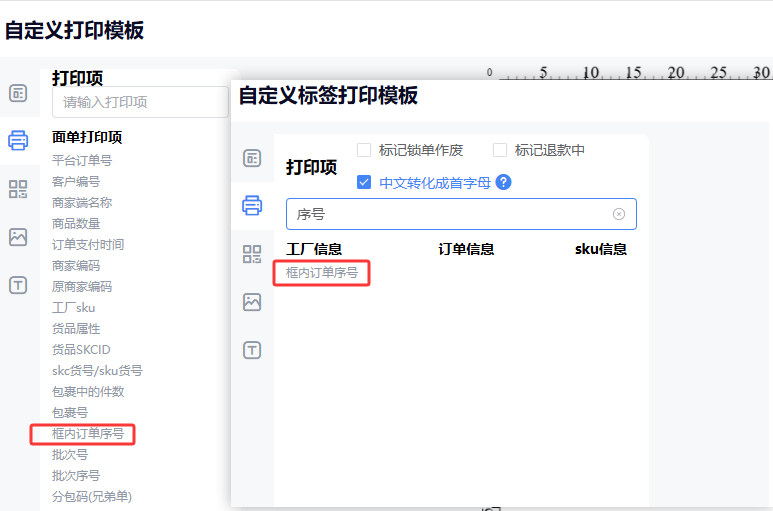
Task: Select 原商家编码 in the print item list
Action: point(82,286)
